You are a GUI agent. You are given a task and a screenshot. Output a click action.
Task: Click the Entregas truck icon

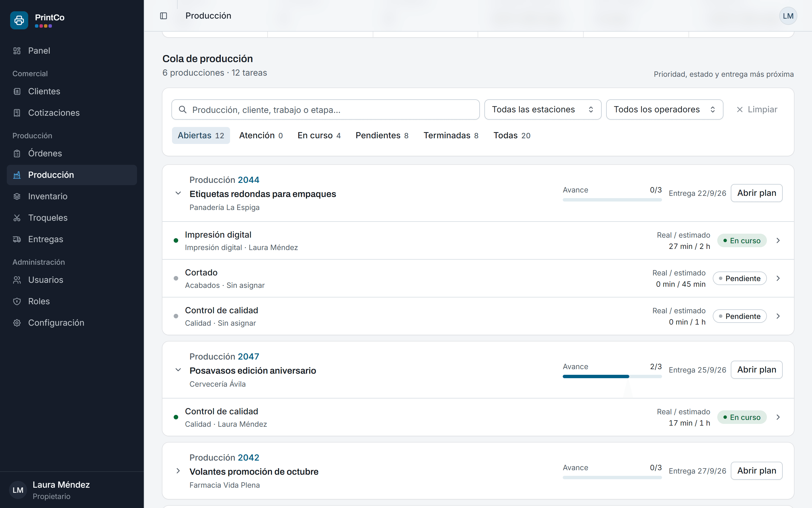[17, 240]
